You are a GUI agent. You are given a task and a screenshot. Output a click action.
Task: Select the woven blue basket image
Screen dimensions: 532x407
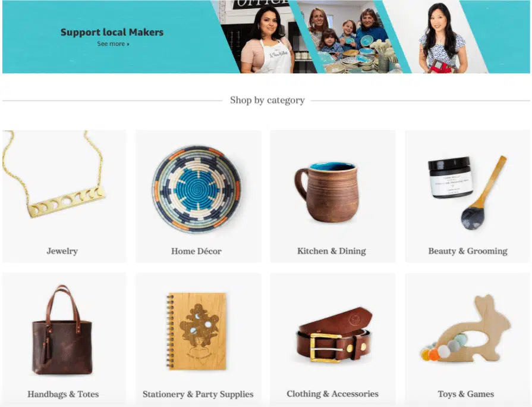coord(197,189)
